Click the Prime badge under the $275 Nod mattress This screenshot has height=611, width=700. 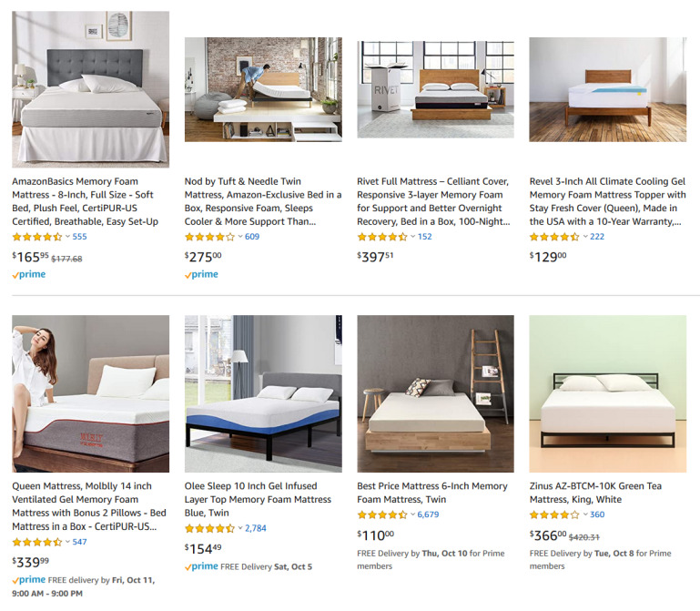tap(201, 274)
